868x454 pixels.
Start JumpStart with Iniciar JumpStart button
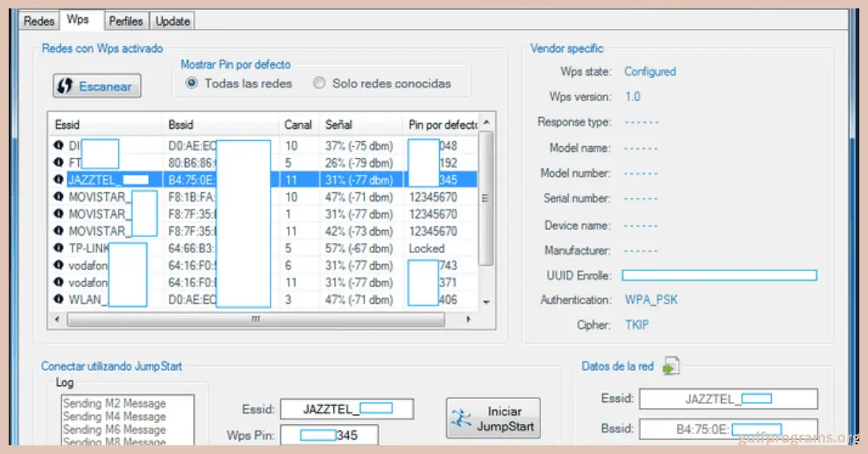tap(493, 419)
